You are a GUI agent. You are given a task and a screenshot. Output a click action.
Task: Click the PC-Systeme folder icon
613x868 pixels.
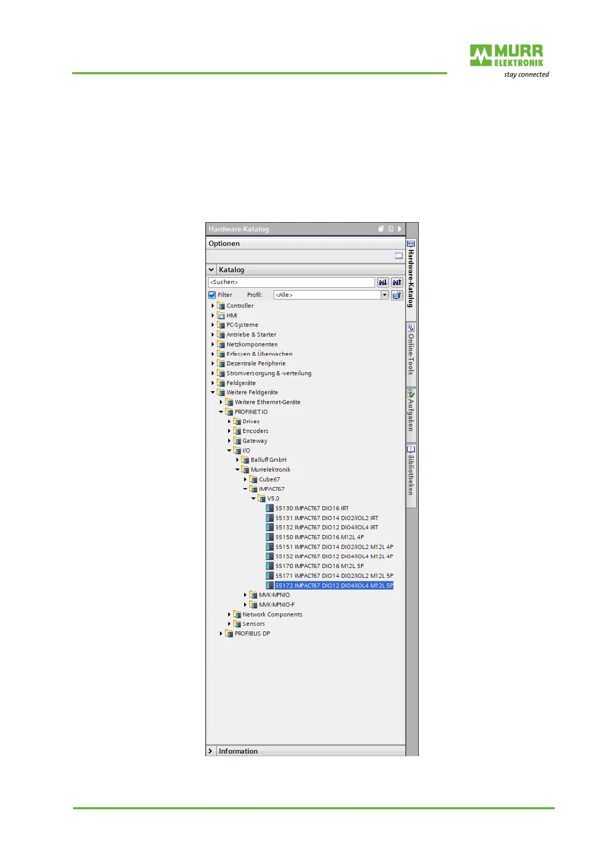[221, 325]
